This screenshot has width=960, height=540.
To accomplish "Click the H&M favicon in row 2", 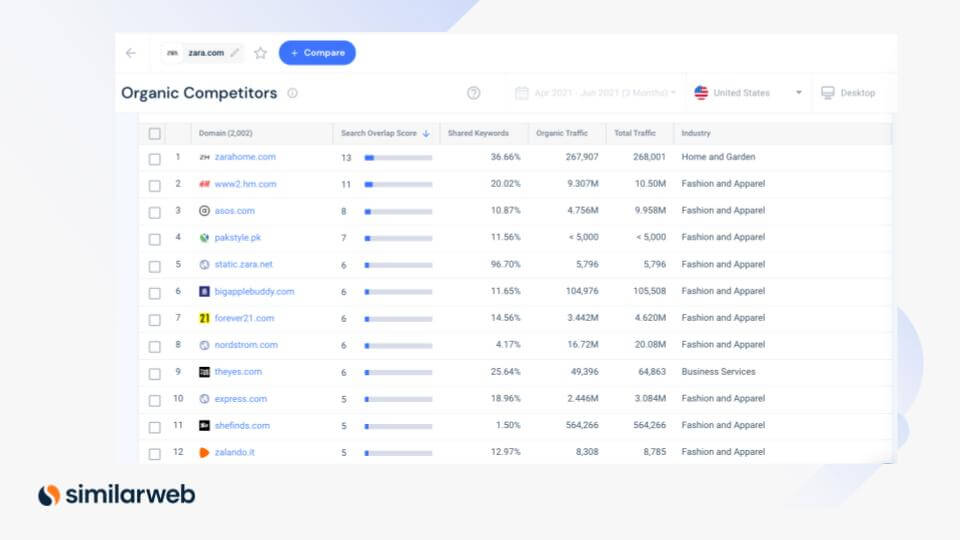I will point(204,184).
